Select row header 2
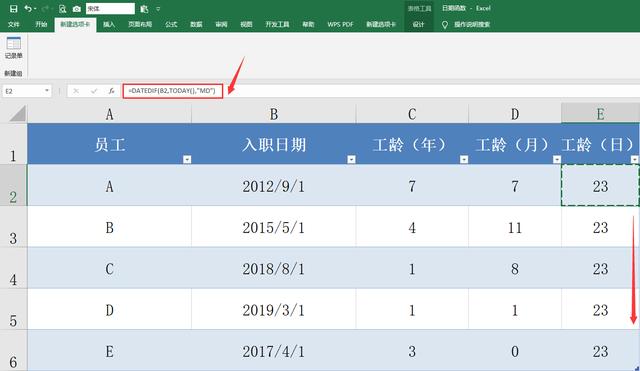Viewport: 640px width, 371px height. (x=13, y=185)
